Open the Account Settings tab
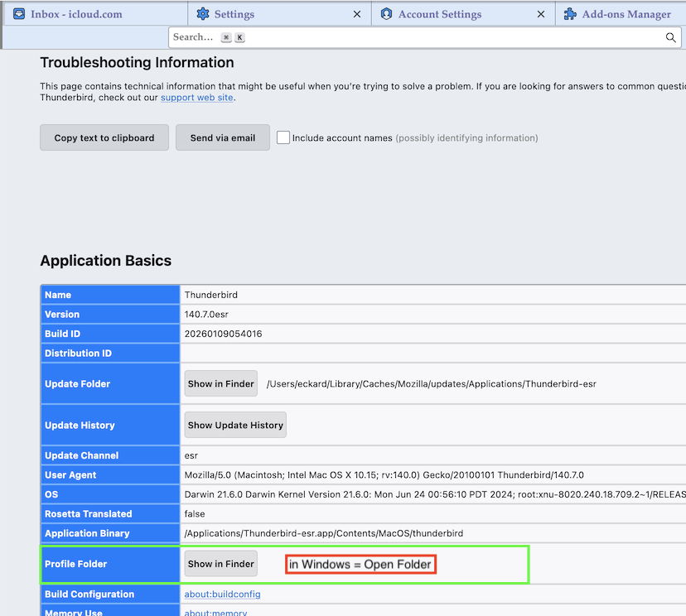Image resolution: width=686 pixels, height=616 pixels. point(463,14)
